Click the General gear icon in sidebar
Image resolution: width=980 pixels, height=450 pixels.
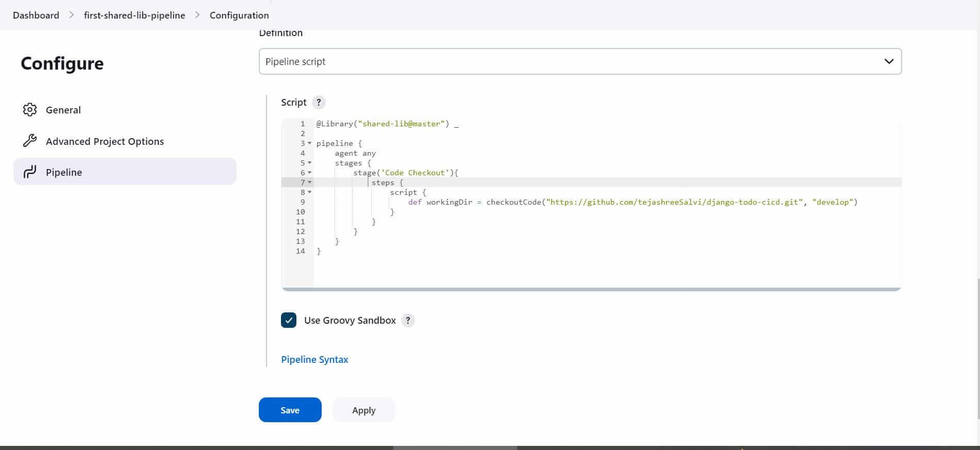pyautogui.click(x=30, y=110)
